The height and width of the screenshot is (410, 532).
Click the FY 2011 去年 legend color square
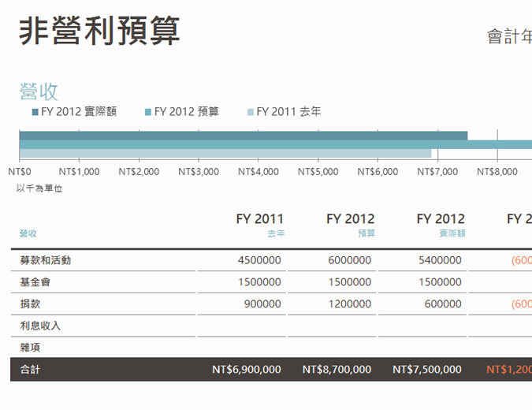251,112
